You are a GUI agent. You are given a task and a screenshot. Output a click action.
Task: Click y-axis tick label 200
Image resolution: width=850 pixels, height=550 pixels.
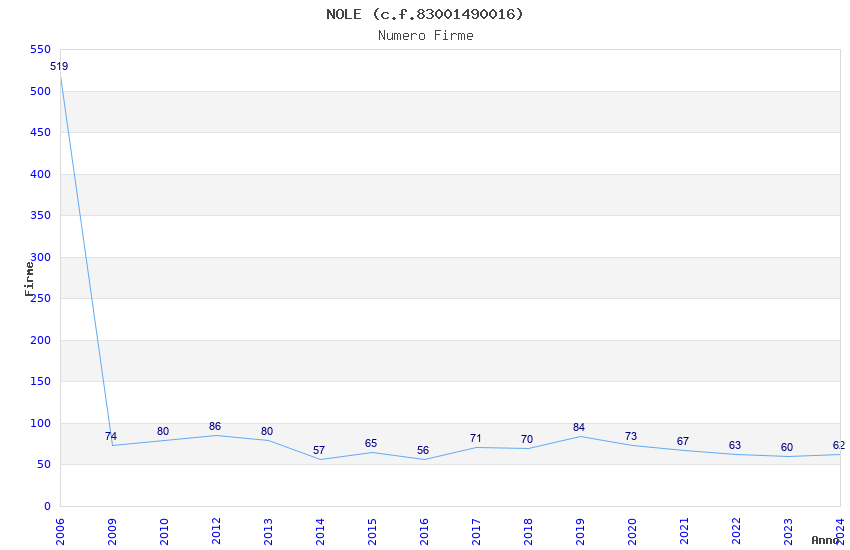(x=41, y=340)
